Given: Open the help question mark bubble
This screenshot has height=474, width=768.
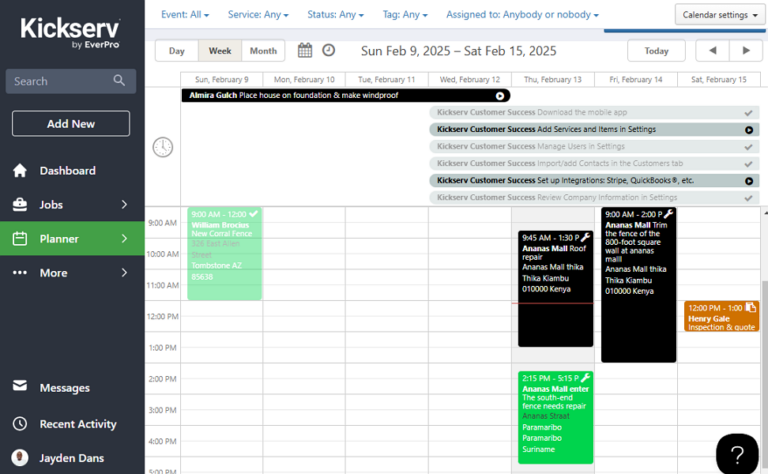Looking at the screenshot, I should (x=737, y=453).
